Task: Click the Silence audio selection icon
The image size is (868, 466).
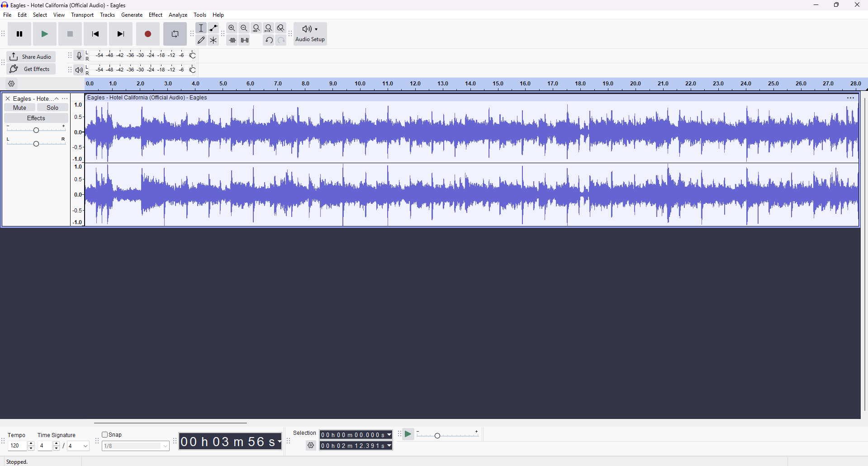Action: tap(245, 40)
